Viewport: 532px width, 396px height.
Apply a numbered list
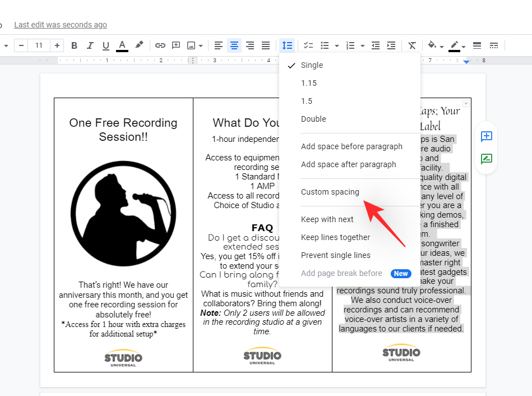[x=350, y=45]
